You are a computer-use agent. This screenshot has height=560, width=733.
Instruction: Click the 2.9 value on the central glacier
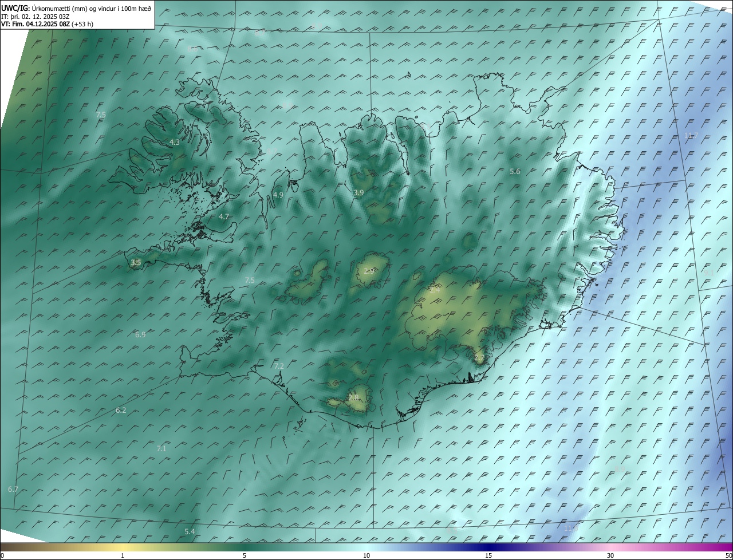tap(369, 271)
